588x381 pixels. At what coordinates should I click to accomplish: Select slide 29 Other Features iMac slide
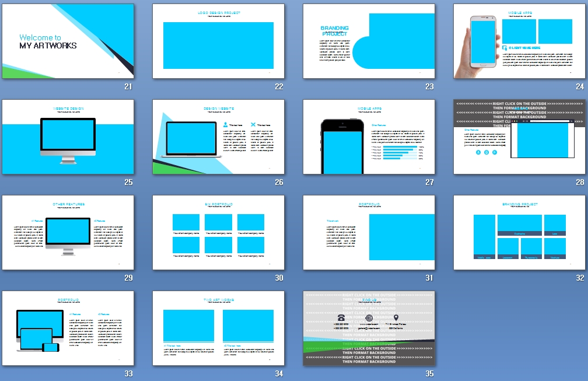tap(68, 232)
